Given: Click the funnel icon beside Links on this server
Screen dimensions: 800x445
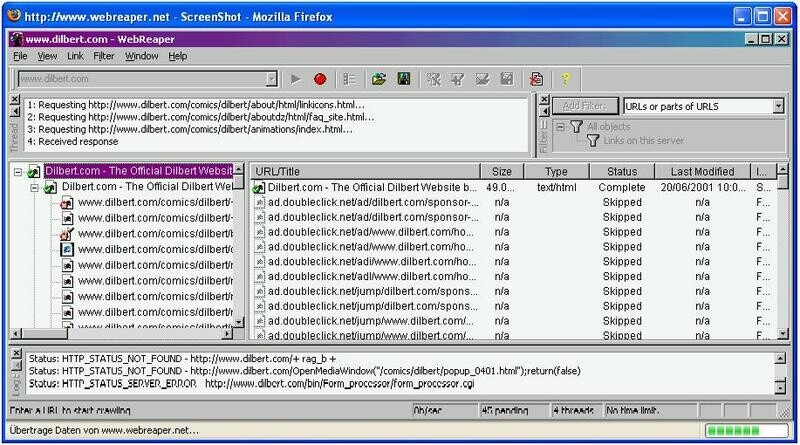Looking at the screenshot, I should tap(593, 140).
